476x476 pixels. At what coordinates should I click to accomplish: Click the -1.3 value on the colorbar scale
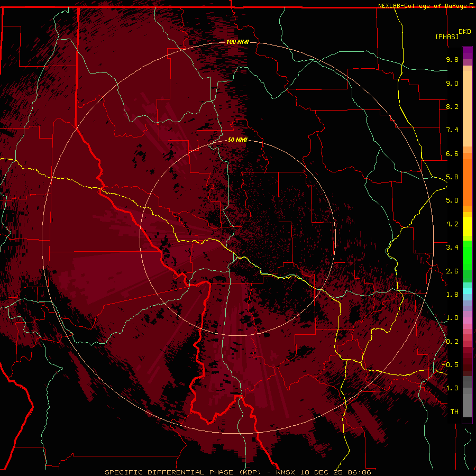coord(450,388)
